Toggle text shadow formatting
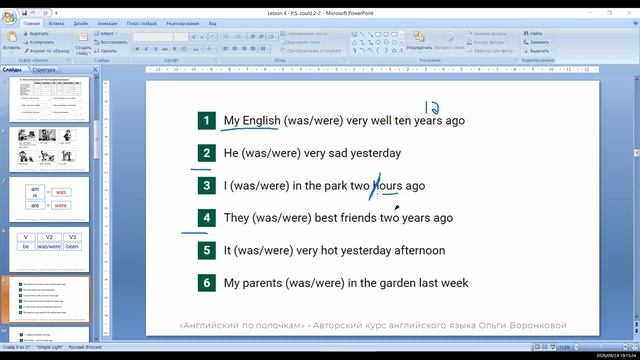The image size is (640, 360). click(x=175, y=49)
